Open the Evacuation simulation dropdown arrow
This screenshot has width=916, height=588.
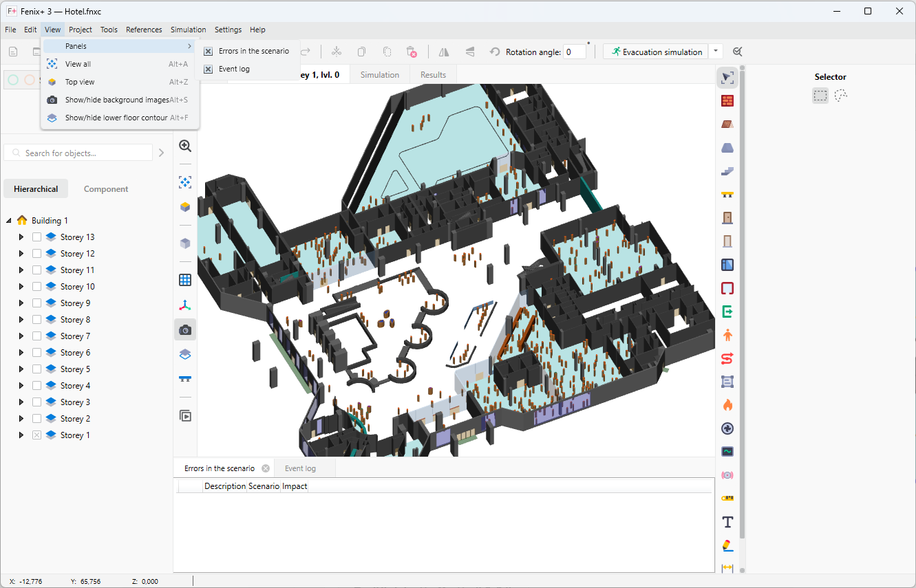click(x=715, y=51)
